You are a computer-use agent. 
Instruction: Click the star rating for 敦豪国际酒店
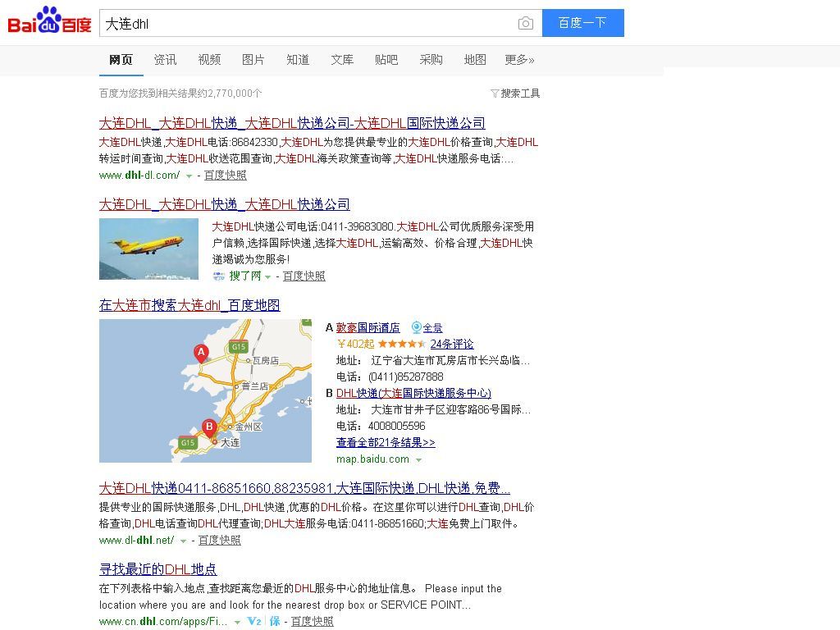(x=402, y=344)
